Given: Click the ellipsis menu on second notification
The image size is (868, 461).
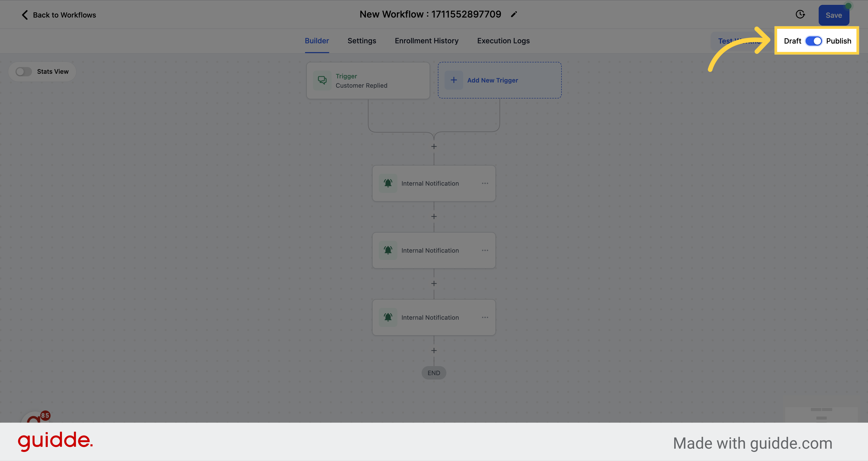Looking at the screenshot, I should [x=485, y=250].
